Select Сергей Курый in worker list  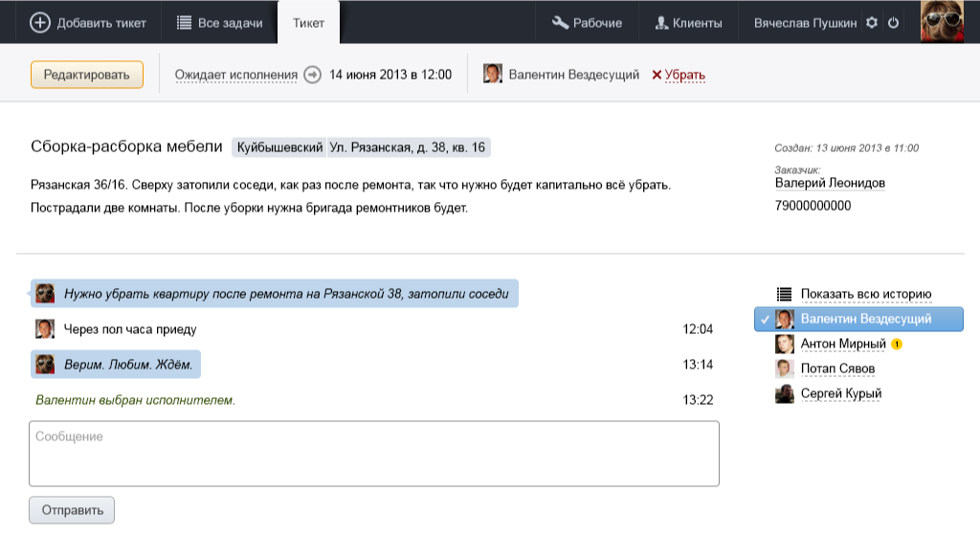[x=840, y=393]
